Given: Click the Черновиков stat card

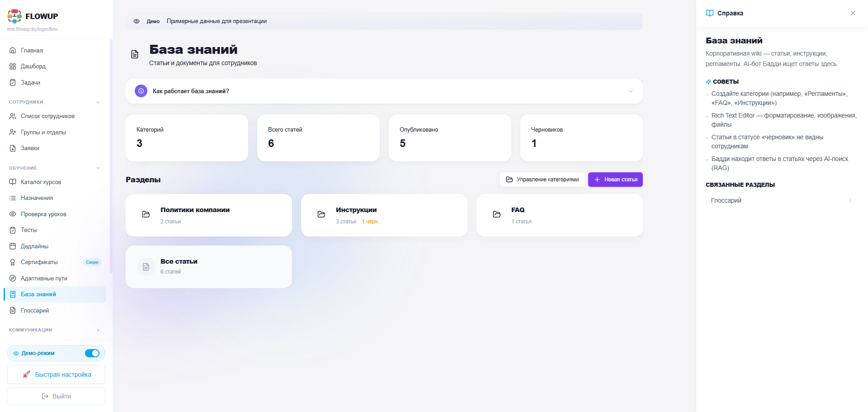Looking at the screenshot, I should click(581, 138).
